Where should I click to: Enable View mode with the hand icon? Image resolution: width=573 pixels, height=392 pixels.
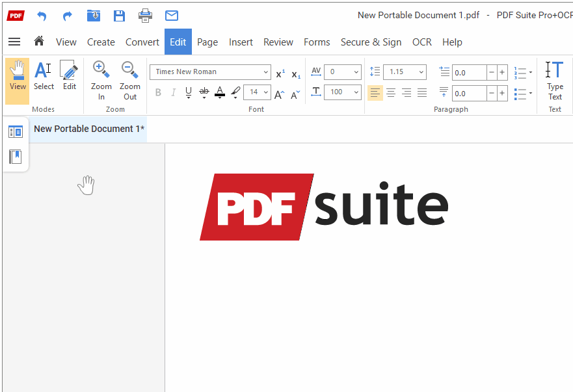tap(18, 81)
